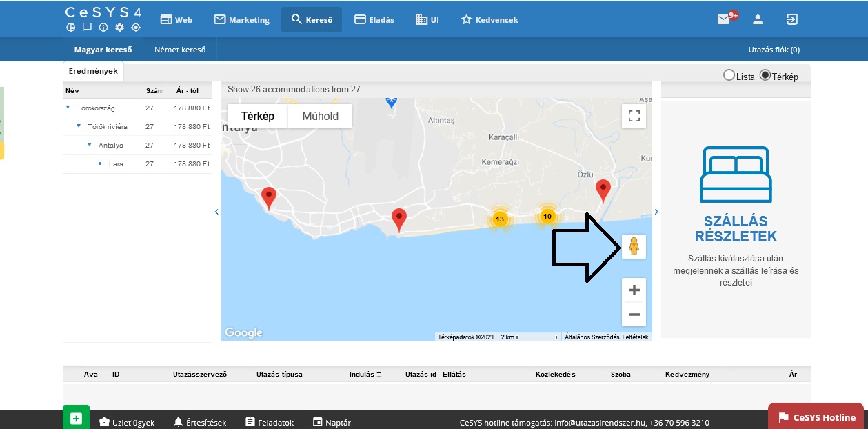868x429 pixels.
Task: Click the Név column header
Action: coord(72,90)
